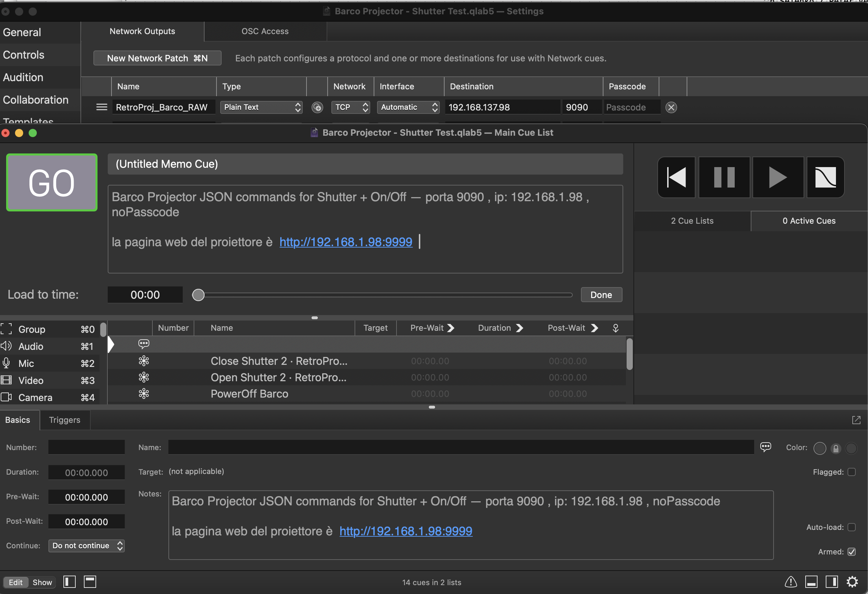
Task: Click the network icon of Close Shutter 2 cue
Action: point(144,361)
